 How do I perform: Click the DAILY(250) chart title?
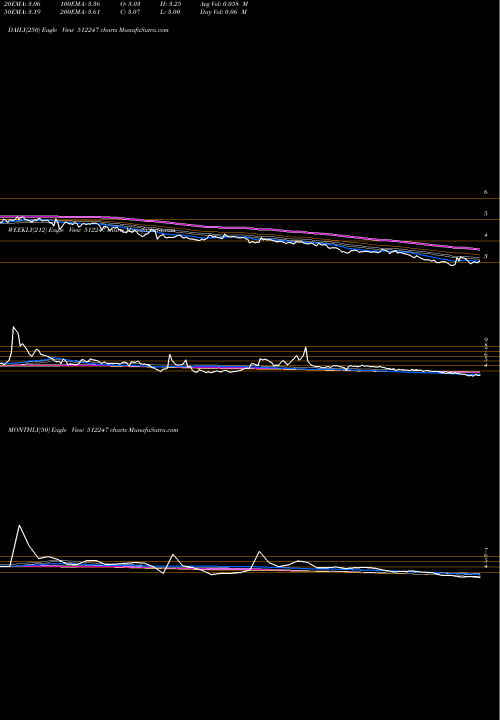(x=88, y=30)
